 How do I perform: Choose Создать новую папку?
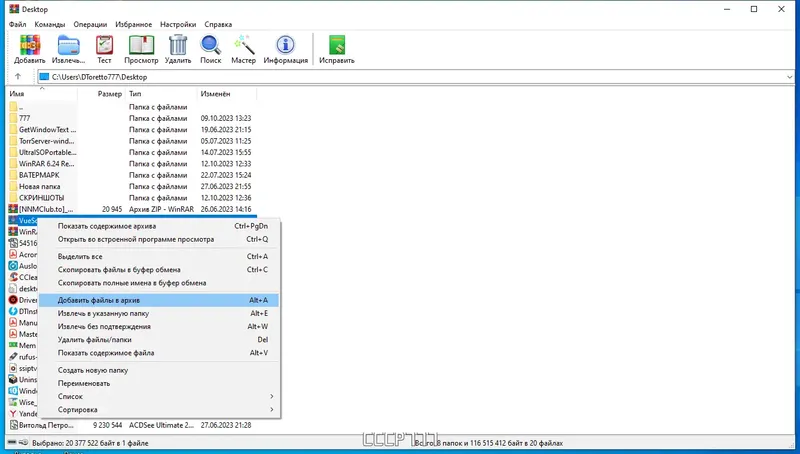(159, 370)
